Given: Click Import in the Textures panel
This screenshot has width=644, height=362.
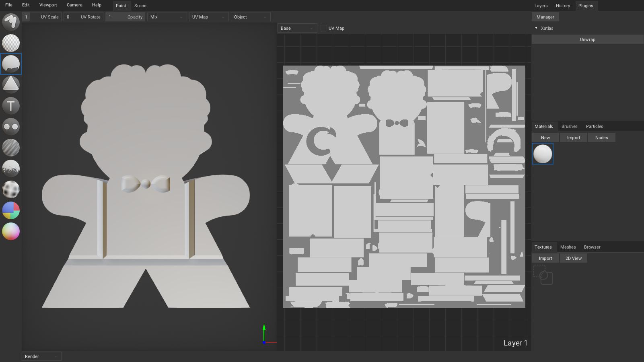Looking at the screenshot, I should (545, 258).
